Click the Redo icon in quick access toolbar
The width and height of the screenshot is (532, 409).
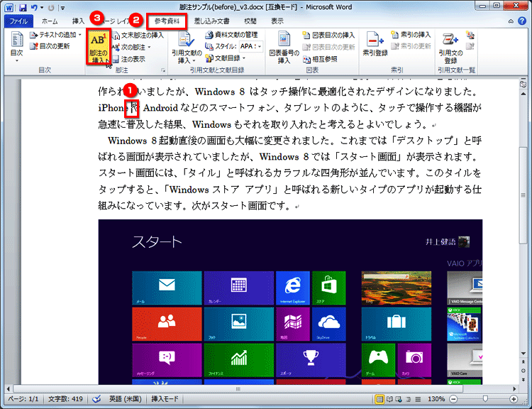coord(51,8)
